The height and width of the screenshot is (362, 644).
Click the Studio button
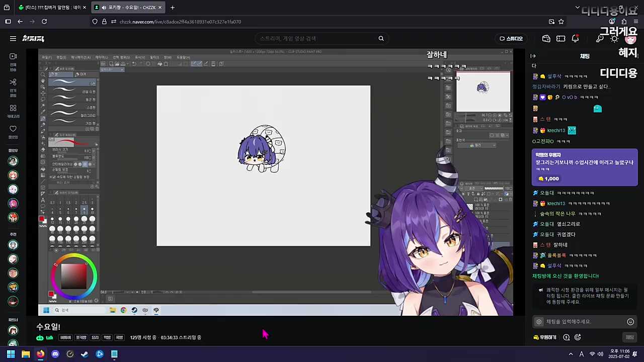tap(511, 39)
